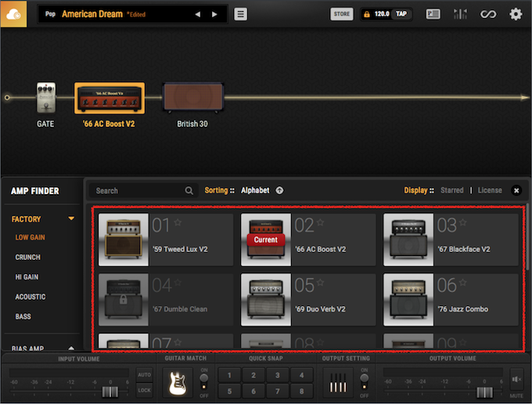The height and width of the screenshot is (404, 532).
Task: Select the GATE pedal in signal chain
Action: tap(46, 97)
